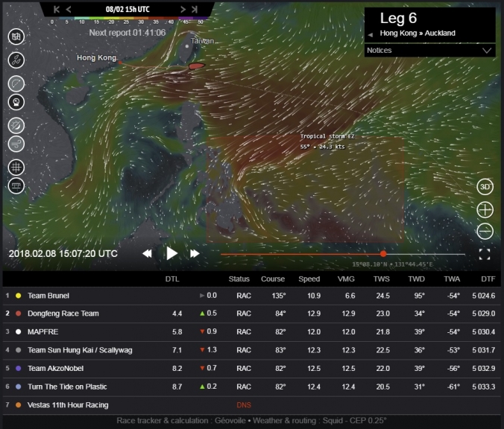Toggle the wind layer icon

[x=16, y=144]
